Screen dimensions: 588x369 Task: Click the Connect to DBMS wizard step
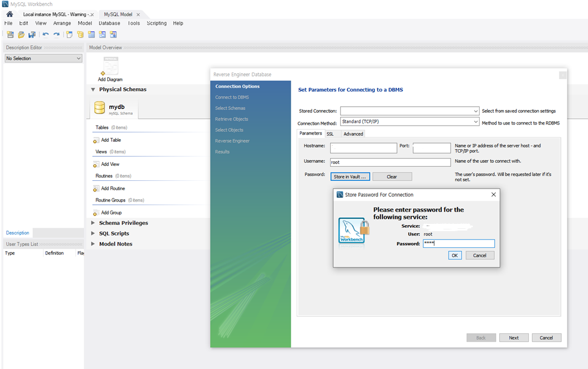click(232, 97)
